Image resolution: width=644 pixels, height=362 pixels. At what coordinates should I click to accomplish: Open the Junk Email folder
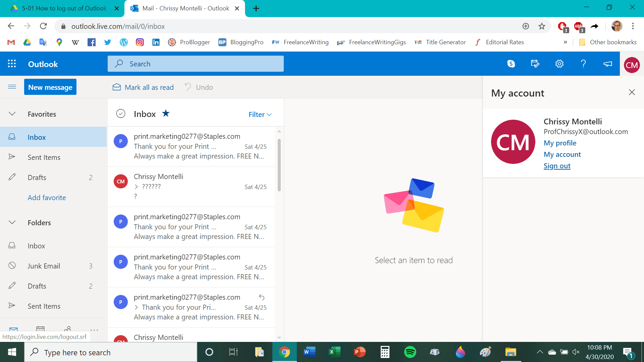click(44, 266)
